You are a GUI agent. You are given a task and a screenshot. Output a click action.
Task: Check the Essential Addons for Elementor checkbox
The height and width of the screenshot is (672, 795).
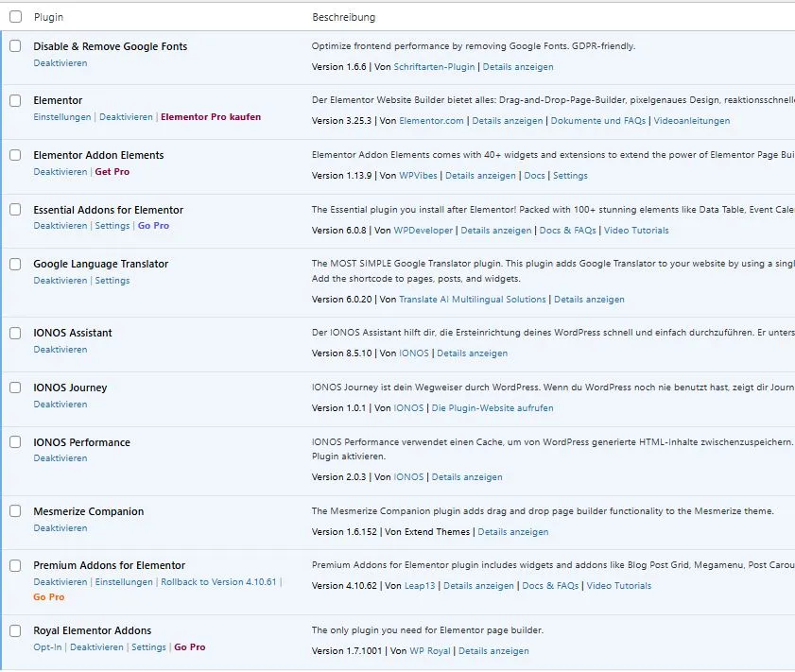15,210
